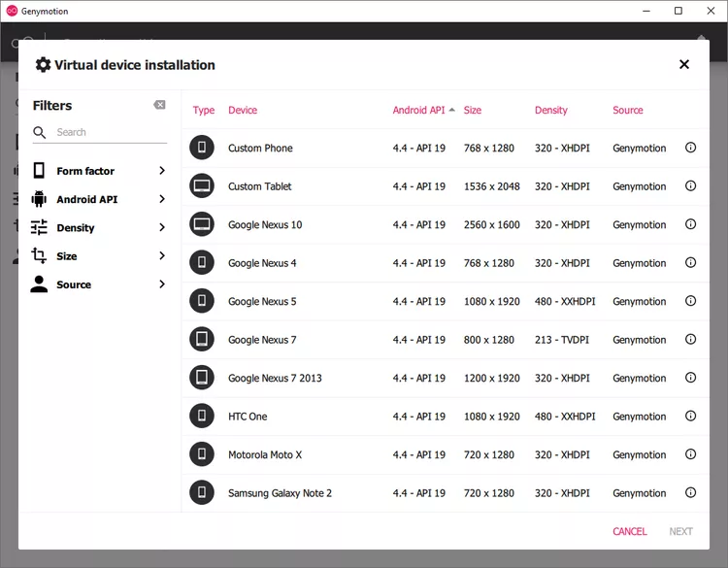Click the HTC One phone icon
The image size is (728, 568).
pos(202,416)
